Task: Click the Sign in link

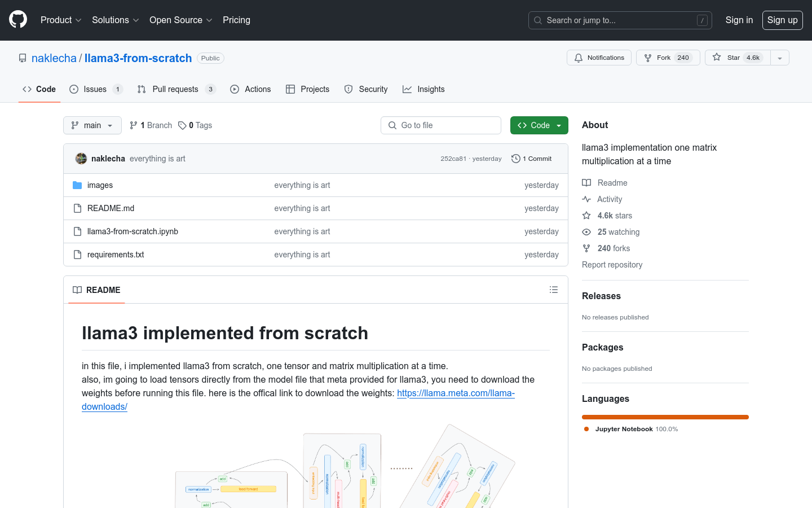Action: (739, 20)
